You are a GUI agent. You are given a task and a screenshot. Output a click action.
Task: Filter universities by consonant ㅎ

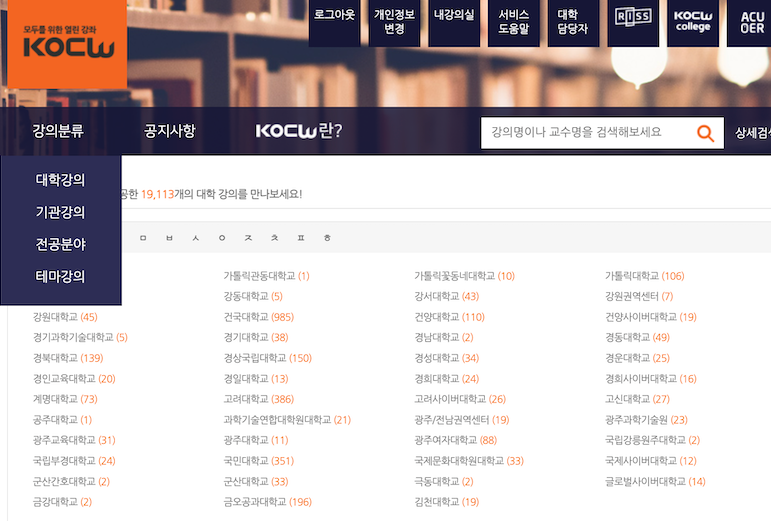[x=327, y=238]
